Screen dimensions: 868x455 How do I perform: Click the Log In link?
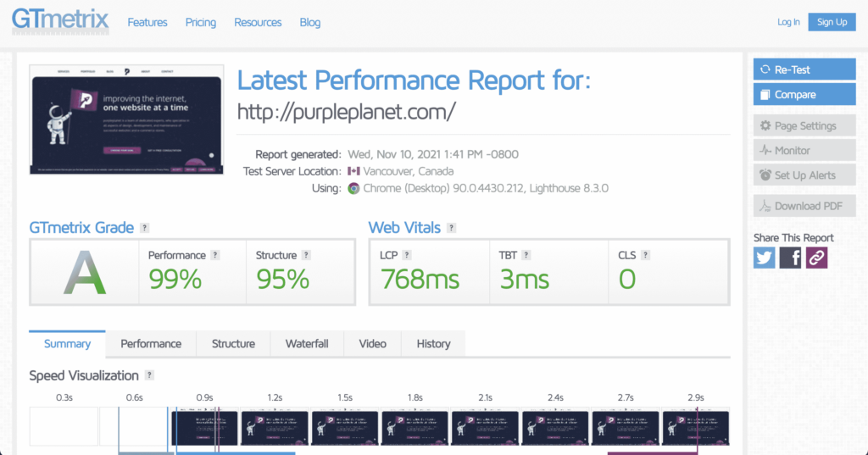[x=788, y=22]
